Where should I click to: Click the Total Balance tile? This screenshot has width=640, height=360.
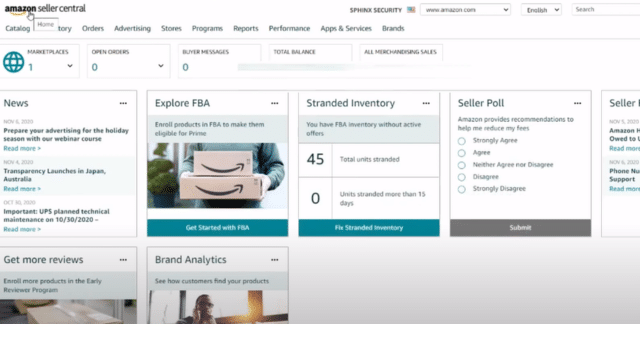pos(310,52)
